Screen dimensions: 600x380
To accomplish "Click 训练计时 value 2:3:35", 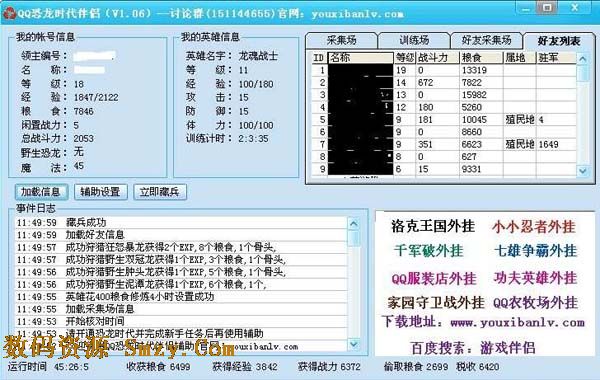I will [253, 139].
